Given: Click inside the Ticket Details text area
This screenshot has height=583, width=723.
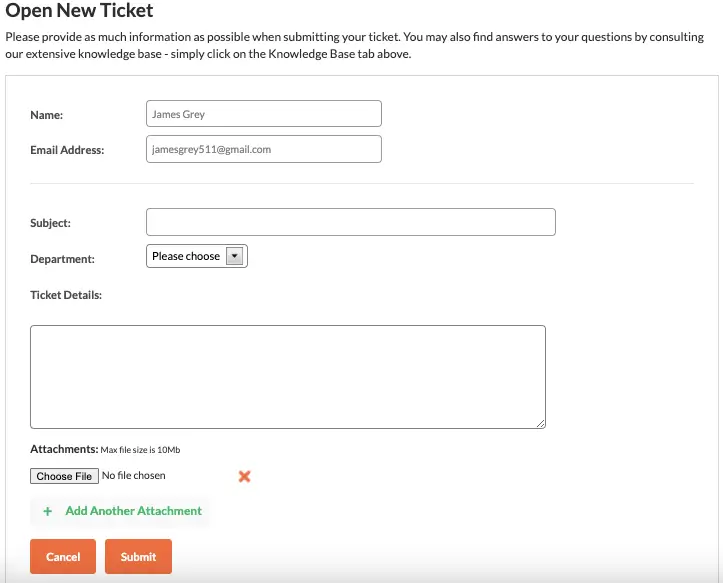Looking at the screenshot, I should pos(287,376).
